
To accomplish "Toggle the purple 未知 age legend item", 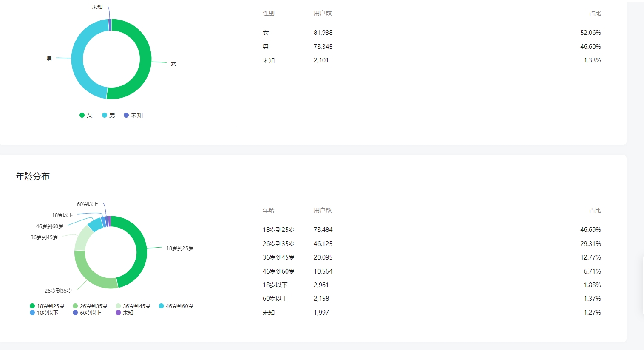I will [x=125, y=313].
